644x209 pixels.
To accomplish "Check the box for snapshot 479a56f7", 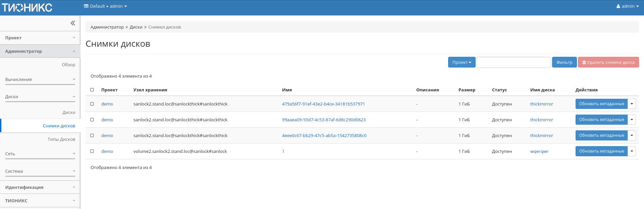I will pyautogui.click(x=92, y=104).
